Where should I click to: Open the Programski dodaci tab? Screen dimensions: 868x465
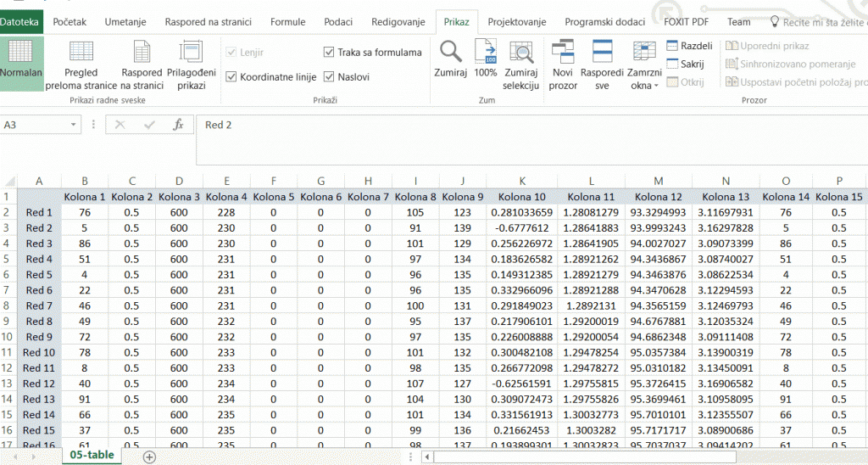click(605, 21)
